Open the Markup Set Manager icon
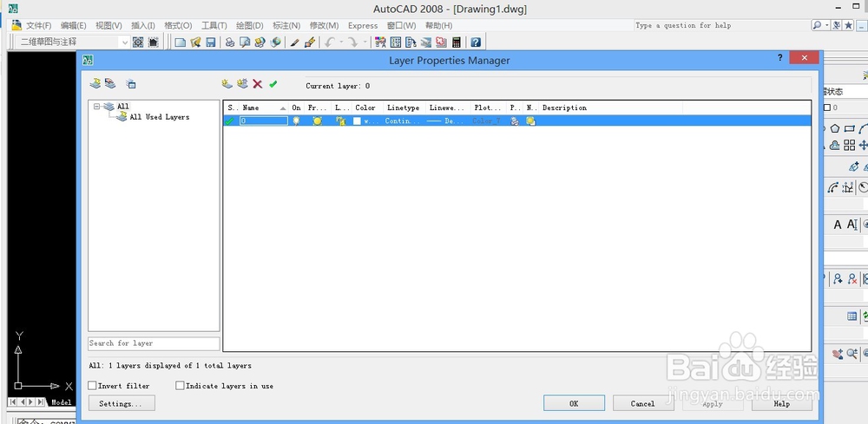This screenshot has width=868, height=424. pyautogui.click(x=441, y=42)
